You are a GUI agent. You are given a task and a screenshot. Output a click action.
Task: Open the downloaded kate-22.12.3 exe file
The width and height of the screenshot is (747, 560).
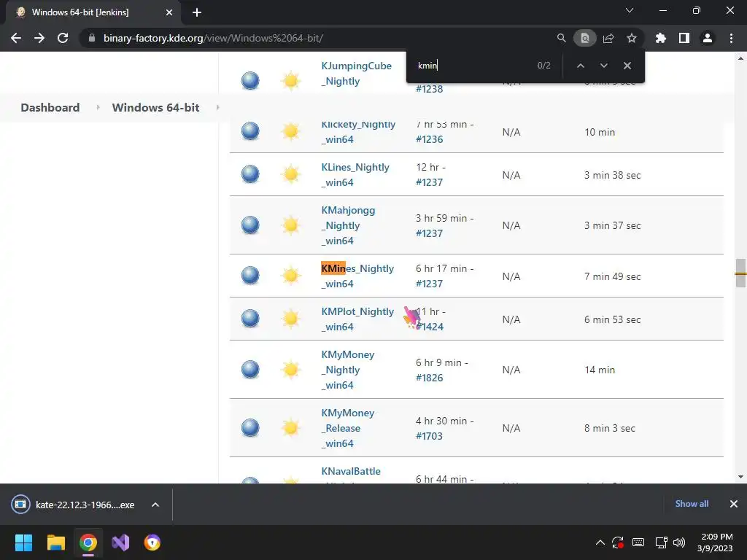click(x=85, y=505)
